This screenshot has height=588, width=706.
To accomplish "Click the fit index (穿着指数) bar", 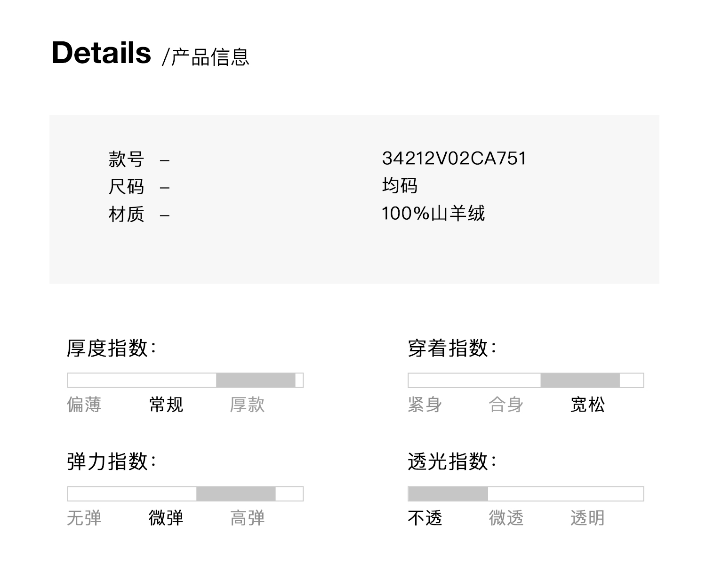I will (526, 380).
